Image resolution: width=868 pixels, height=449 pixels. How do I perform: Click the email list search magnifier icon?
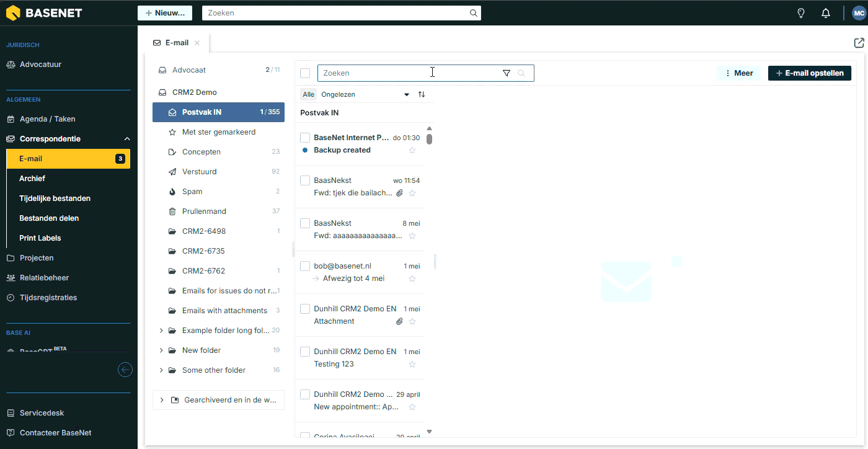click(521, 73)
